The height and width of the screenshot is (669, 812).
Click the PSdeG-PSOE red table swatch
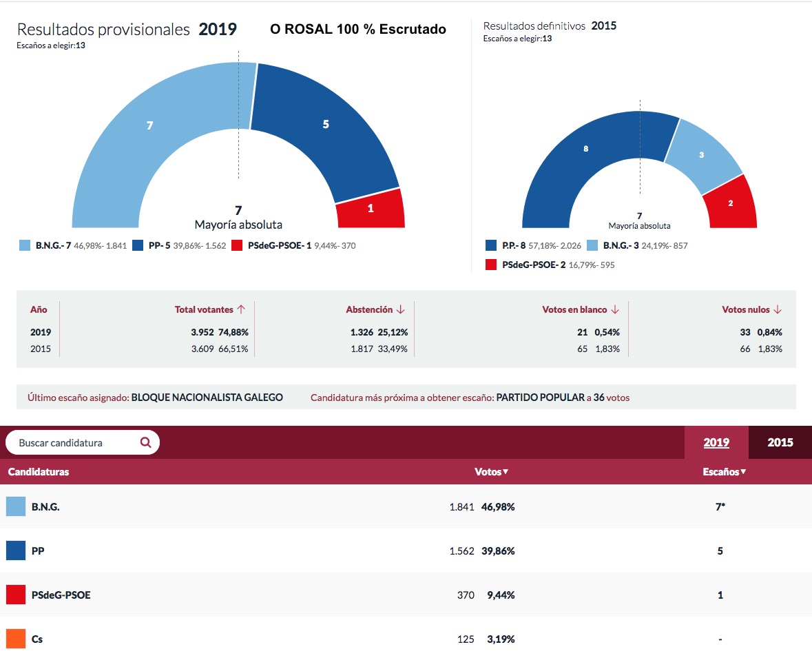tap(16, 595)
